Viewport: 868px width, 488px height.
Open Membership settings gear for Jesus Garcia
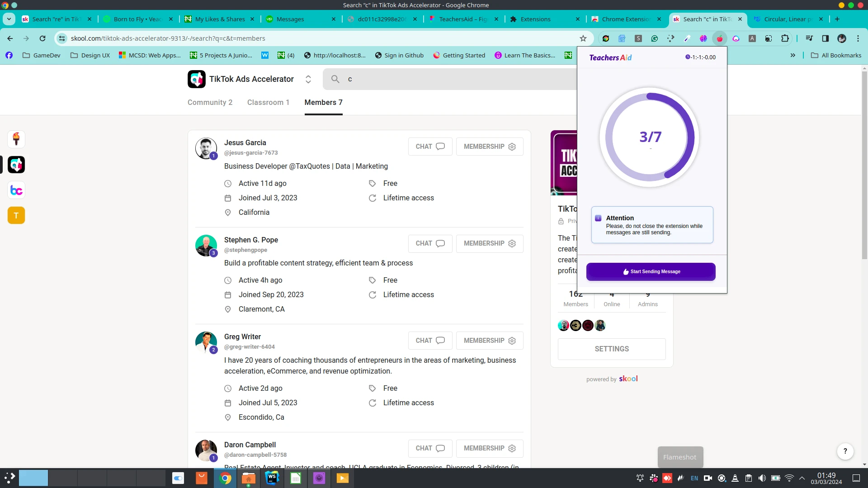click(512, 147)
